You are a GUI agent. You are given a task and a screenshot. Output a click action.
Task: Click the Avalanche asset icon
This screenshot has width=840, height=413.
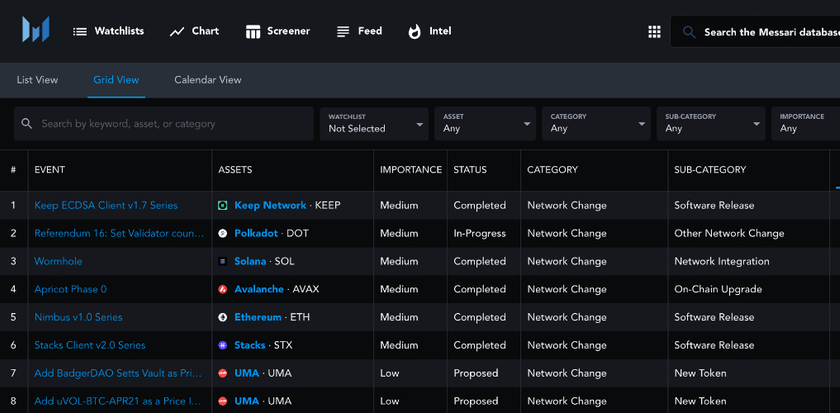[223, 289]
